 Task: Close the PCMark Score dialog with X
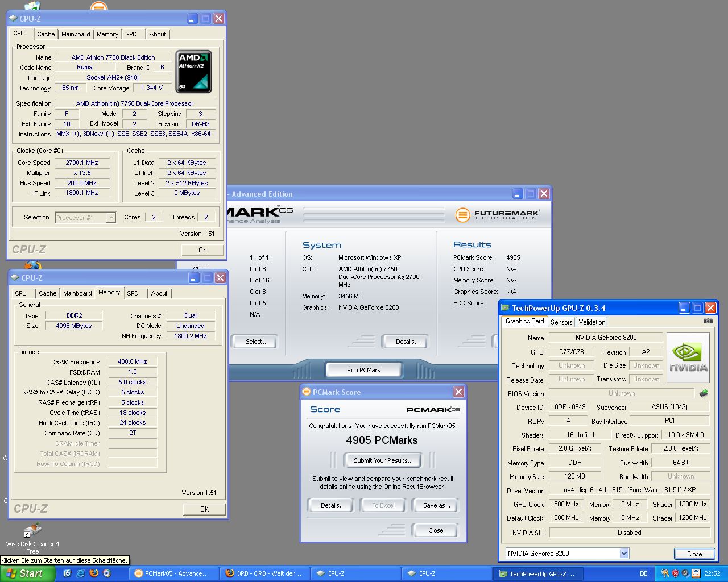(458, 392)
